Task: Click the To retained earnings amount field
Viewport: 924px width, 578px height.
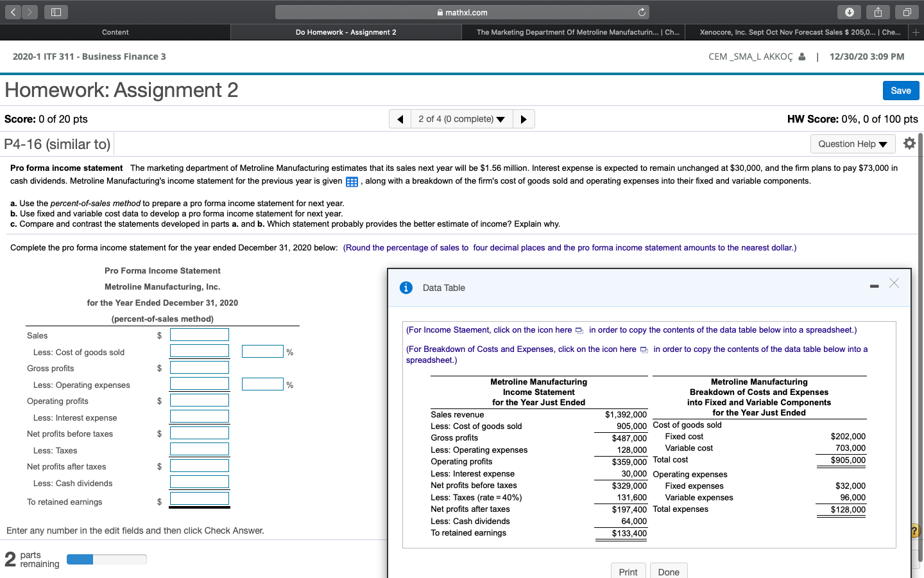Action: 200,498
